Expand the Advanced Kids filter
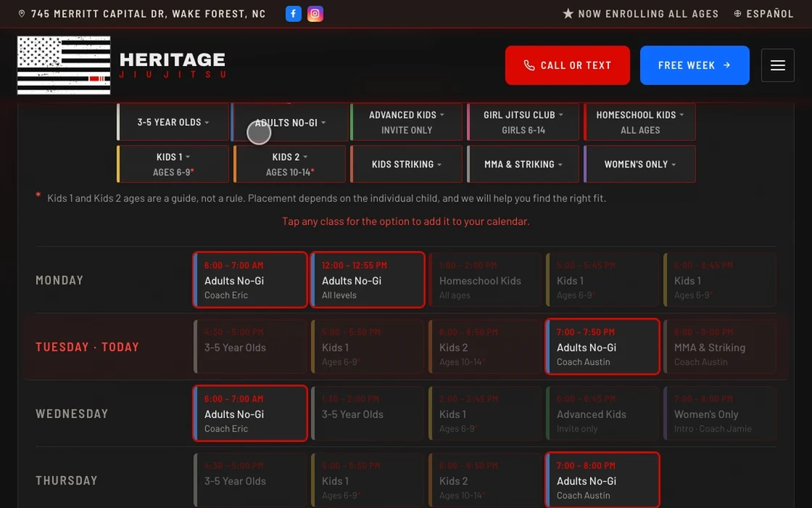This screenshot has width=812, height=508. (406, 123)
